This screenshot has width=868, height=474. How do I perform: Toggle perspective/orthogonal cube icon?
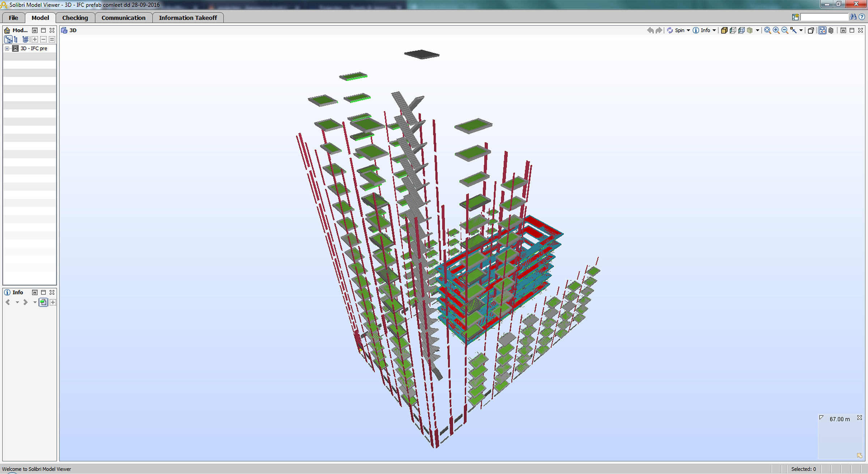pos(811,30)
